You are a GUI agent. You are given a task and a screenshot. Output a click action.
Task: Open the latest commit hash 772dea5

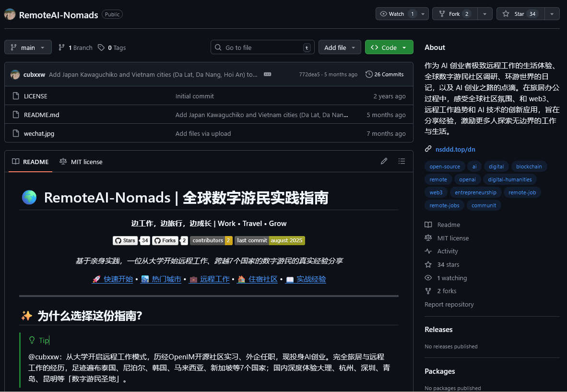(x=309, y=74)
